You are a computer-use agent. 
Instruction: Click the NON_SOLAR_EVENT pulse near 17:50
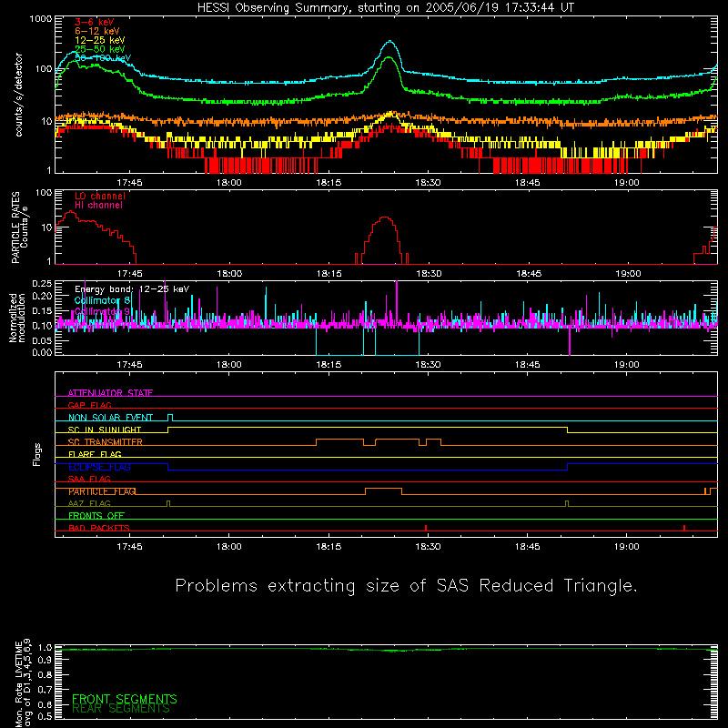click(170, 418)
